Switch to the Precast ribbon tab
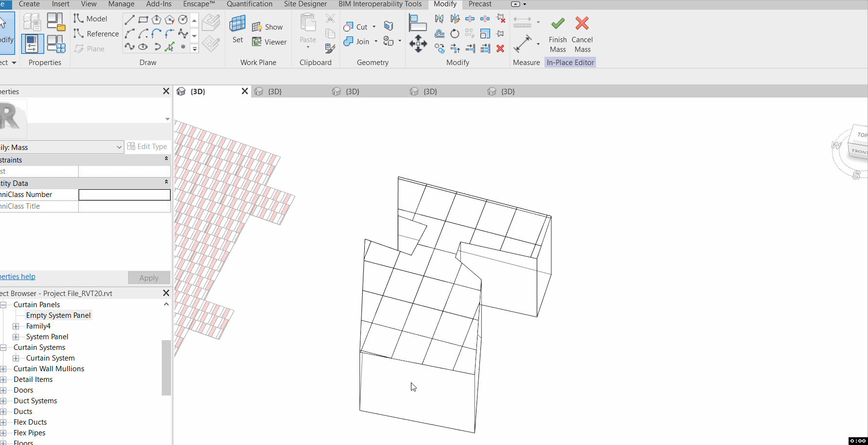868x445 pixels. pyautogui.click(x=480, y=4)
